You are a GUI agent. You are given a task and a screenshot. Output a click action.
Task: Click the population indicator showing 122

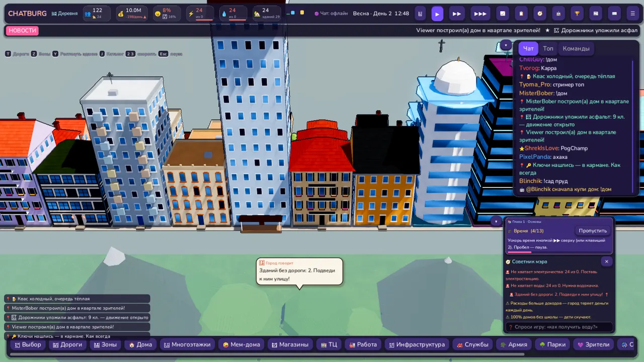click(97, 14)
